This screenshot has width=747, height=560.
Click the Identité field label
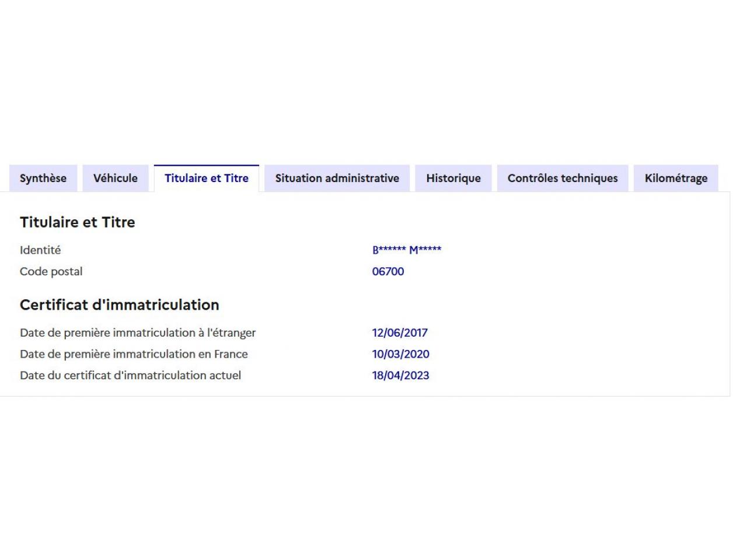coord(40,250)
